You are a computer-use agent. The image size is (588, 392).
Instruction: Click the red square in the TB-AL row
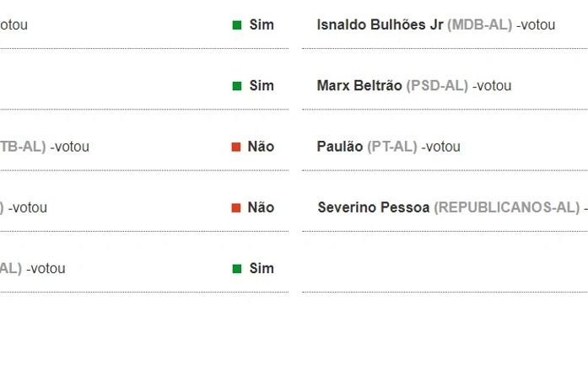tap(236, 147)
